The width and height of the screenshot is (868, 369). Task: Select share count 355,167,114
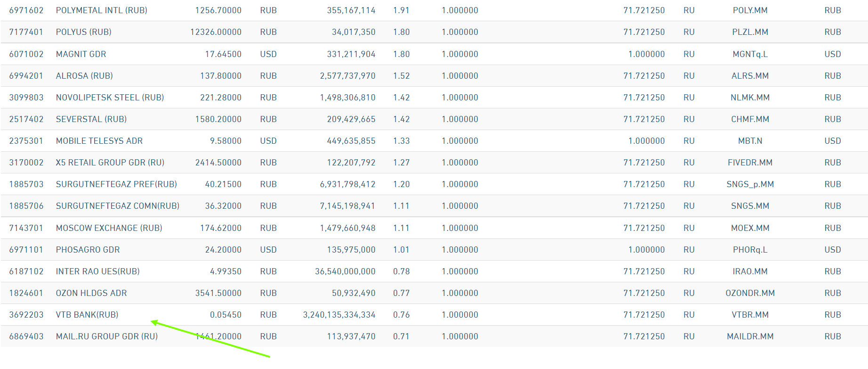pyautogui.click(x=352, y=10)
